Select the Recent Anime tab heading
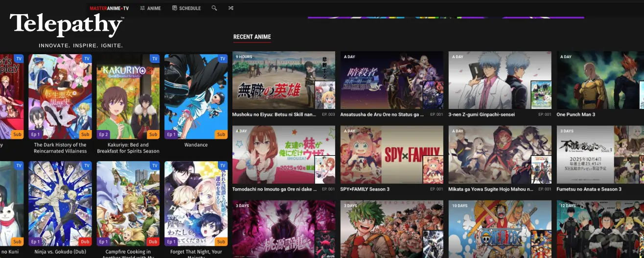This screenshot has width=644, height=258. pos(252,37)
